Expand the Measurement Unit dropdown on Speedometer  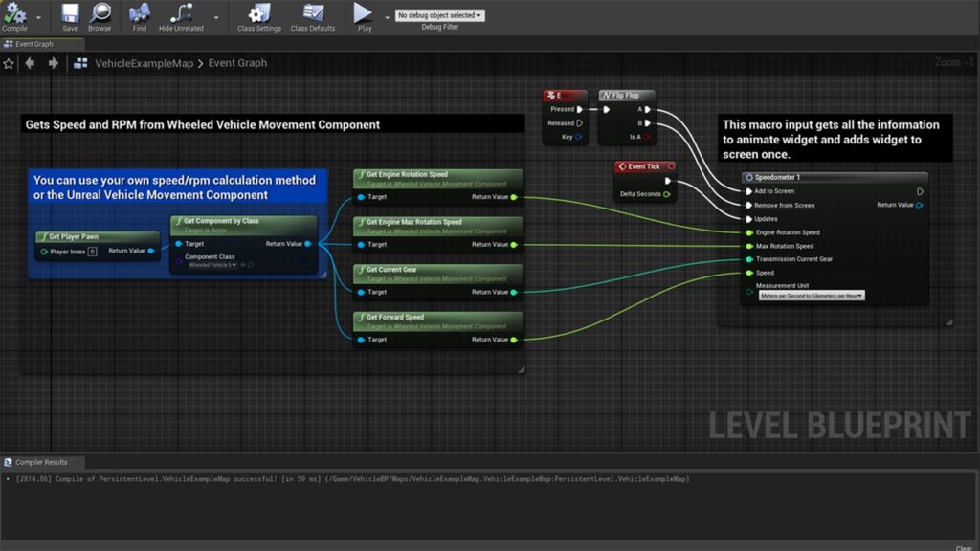click(x=812, y=296)
